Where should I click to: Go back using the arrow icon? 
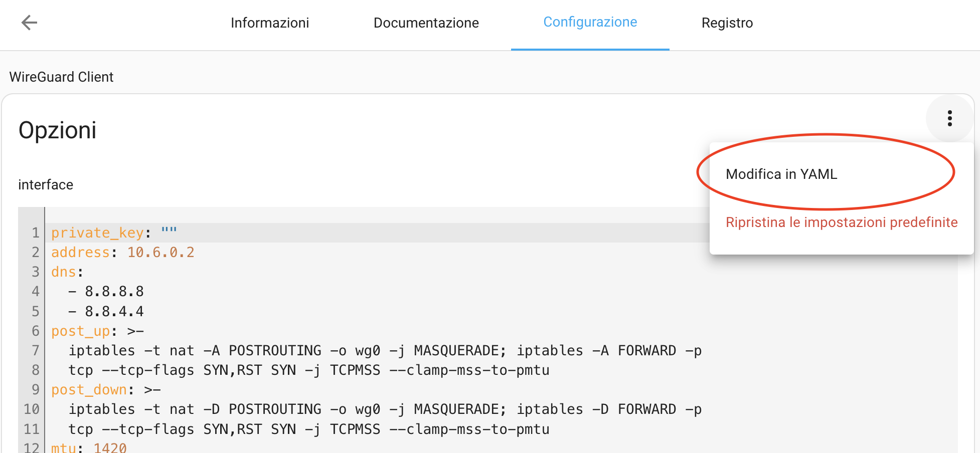[30, 23]
